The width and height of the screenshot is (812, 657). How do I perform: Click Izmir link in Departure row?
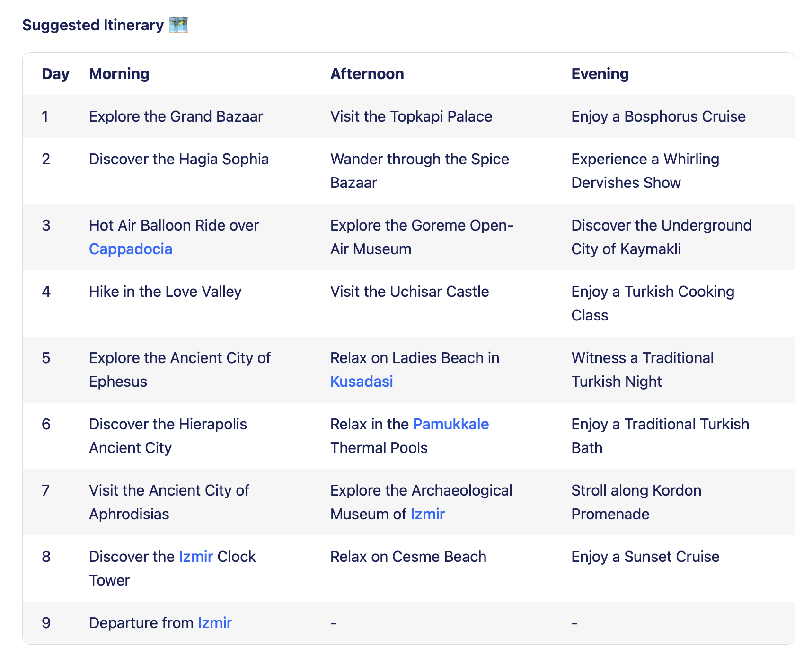[x=215, y=623]
